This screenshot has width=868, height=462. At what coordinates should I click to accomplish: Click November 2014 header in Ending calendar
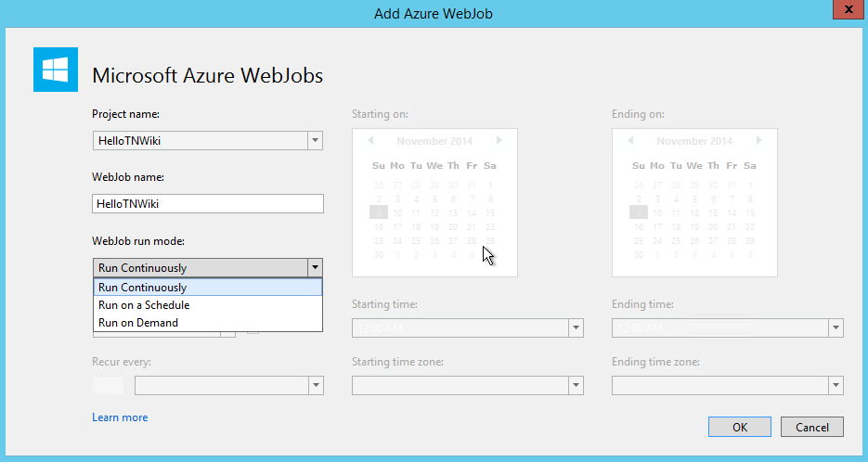click(x=694, y=141)
